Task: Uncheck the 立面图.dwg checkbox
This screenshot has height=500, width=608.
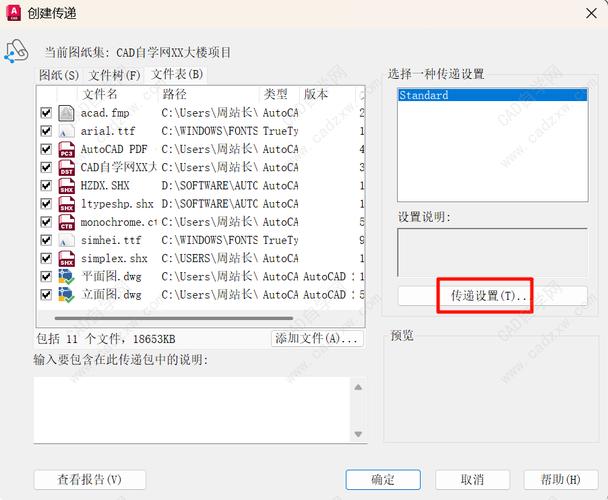Action: pos(46,295)
